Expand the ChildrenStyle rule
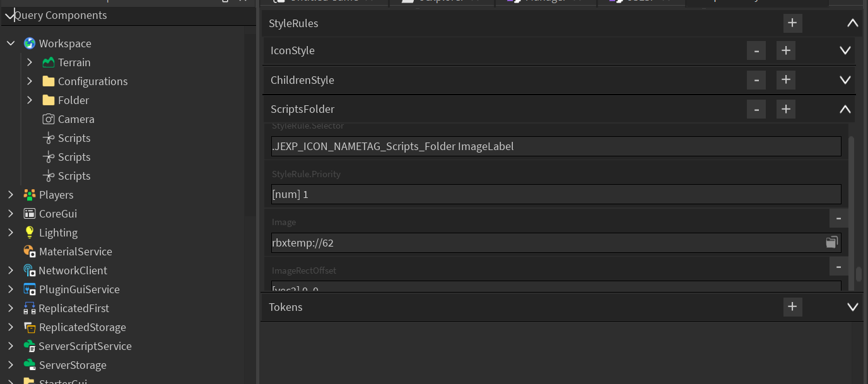Viewport: 868px width, 384px height. [845, 80]
